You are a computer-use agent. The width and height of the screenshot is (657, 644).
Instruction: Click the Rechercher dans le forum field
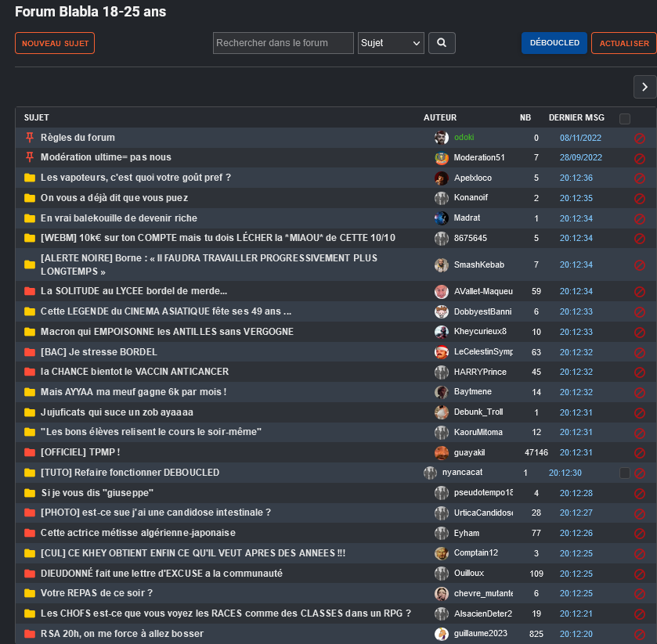coord(283,43)
